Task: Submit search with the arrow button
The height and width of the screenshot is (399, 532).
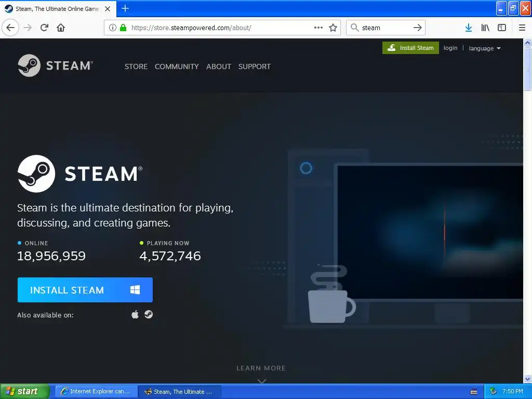Action: 418,28
